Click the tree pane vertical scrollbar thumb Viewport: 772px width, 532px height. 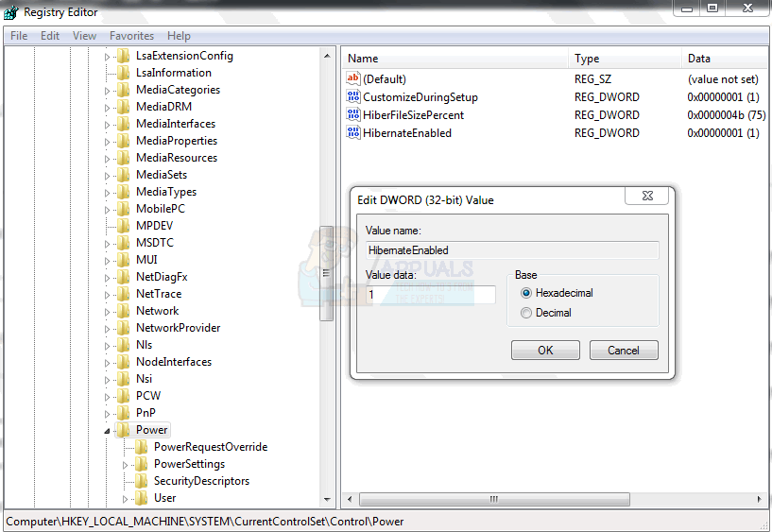(x=326, y=274)
